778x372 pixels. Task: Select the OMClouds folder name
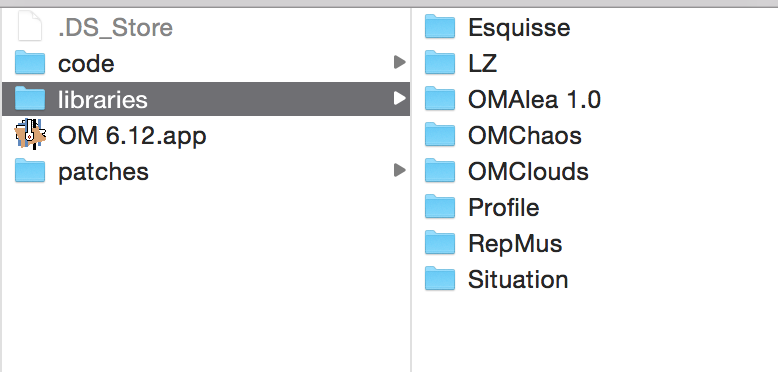pyautogui.click(x=528, y=171)
